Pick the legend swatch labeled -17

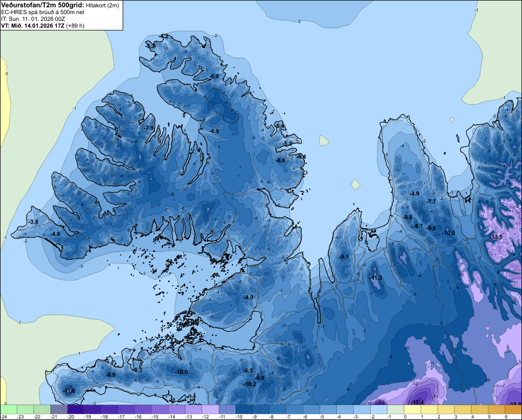click(126, 409)
